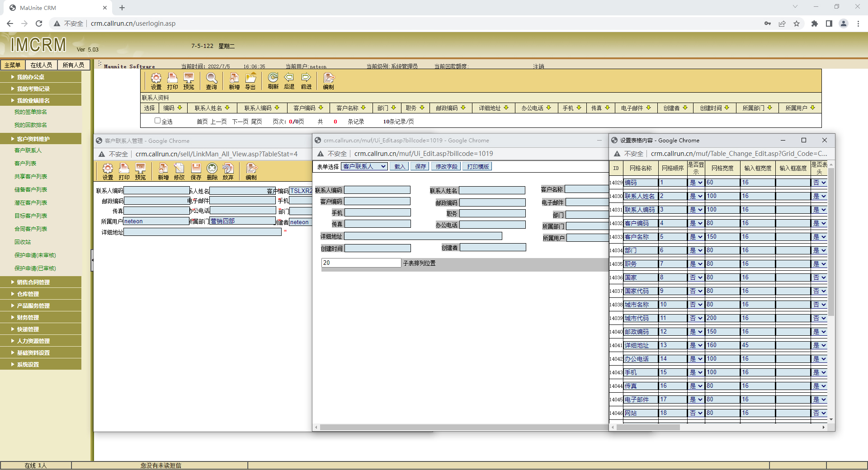Click 修改 icon in 客户联系人管理 window

coord(179,172)
